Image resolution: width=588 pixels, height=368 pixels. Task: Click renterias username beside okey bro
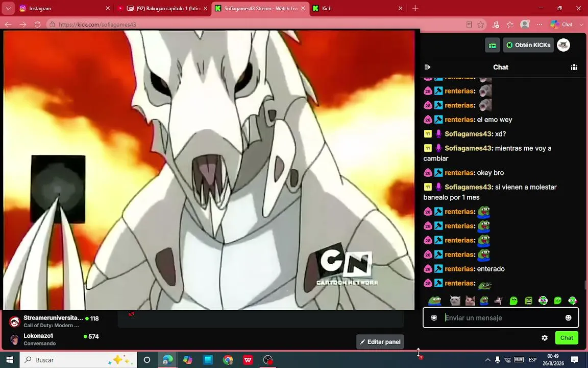tap(459, 173)
